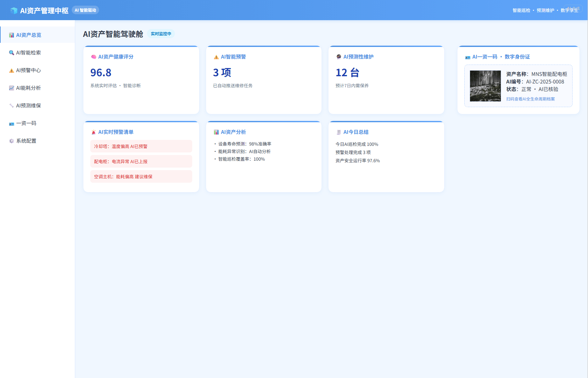
Task: Click the warning icon beside AI预警中心
Action: click(12, 70)
